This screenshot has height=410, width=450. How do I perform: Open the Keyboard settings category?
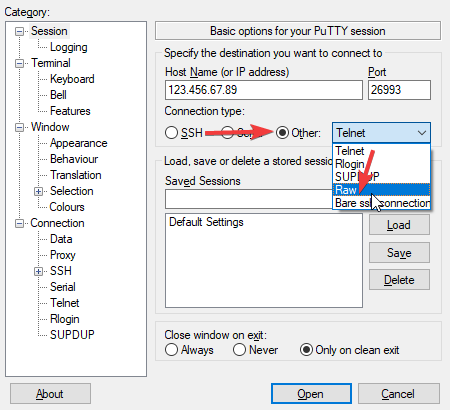coord(72,79)
